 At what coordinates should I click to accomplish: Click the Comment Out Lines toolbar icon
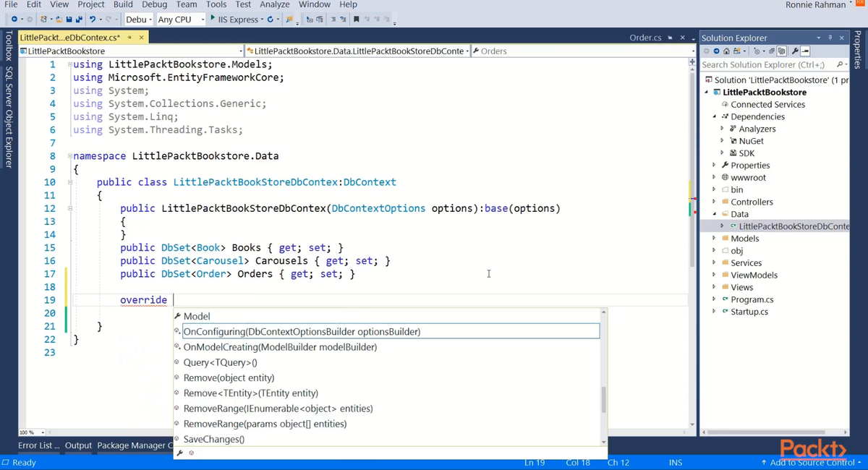coord(333,20)
